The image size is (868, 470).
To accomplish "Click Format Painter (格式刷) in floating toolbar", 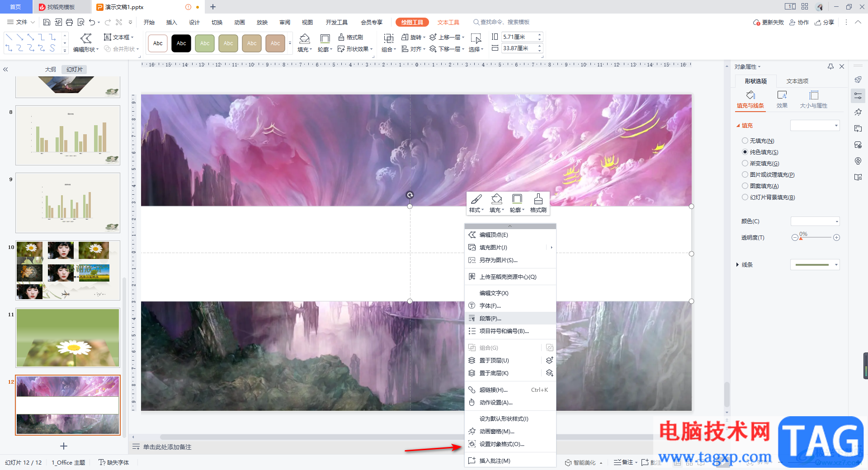I will point(538,203).
